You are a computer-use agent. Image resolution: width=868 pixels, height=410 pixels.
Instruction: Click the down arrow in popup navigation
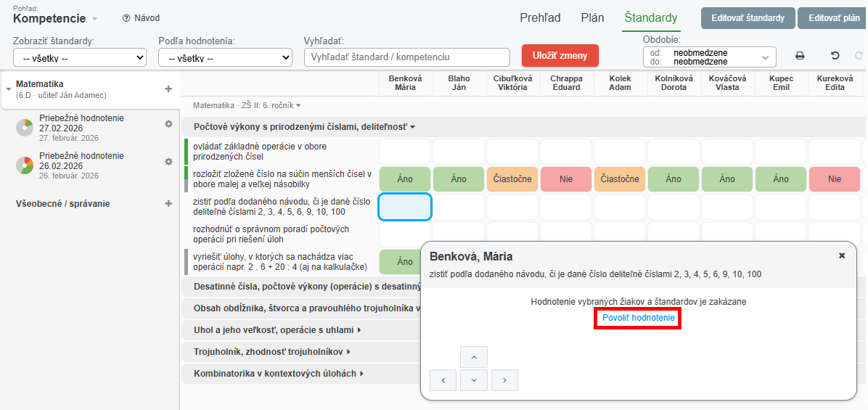[474, 380]
